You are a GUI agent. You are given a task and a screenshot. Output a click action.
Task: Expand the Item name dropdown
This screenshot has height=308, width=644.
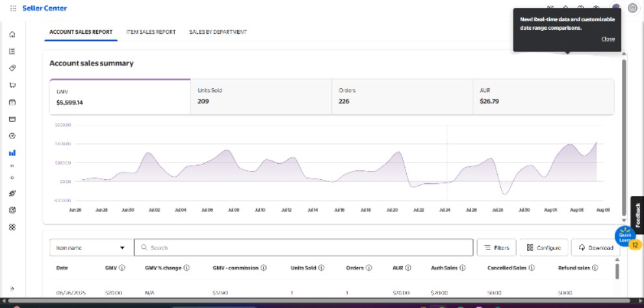90,248
